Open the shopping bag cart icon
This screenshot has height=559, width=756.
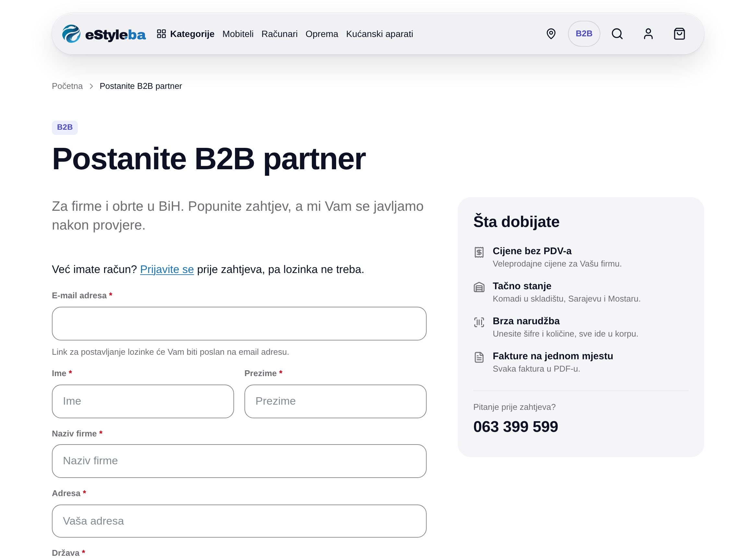(679, 34)
